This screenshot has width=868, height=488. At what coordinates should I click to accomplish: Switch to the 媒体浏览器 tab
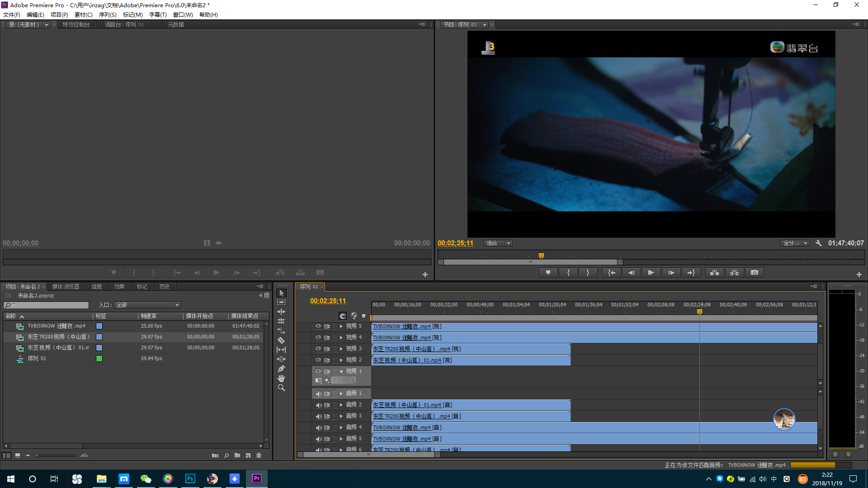click(x=66, y=286)
